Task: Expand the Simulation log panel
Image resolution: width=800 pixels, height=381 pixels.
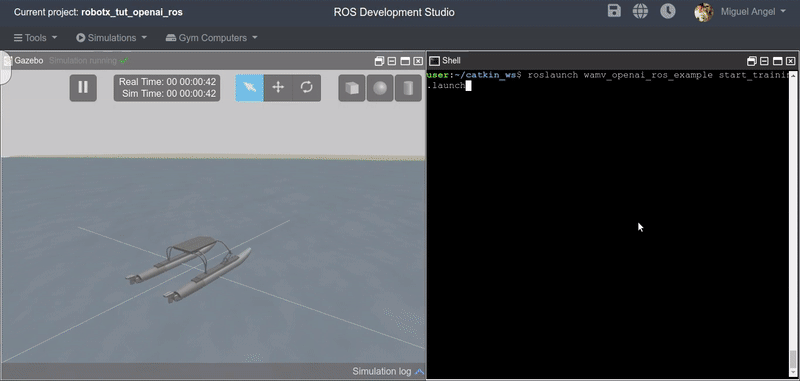Action: (388, 371)
